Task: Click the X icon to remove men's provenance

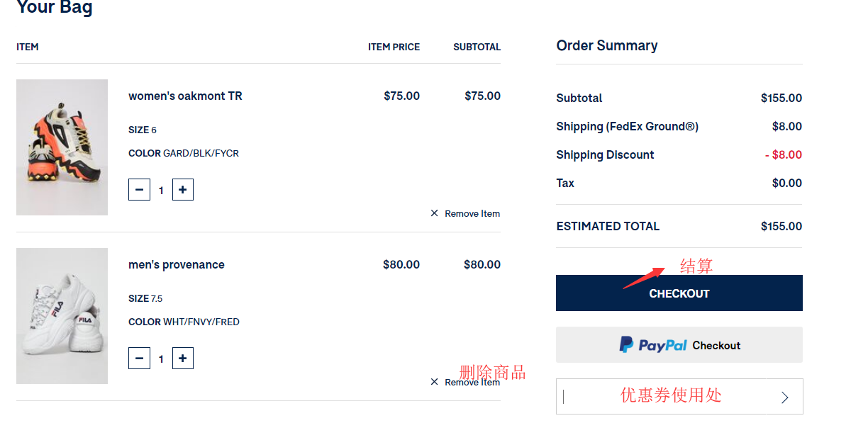Action: [435, 382]
